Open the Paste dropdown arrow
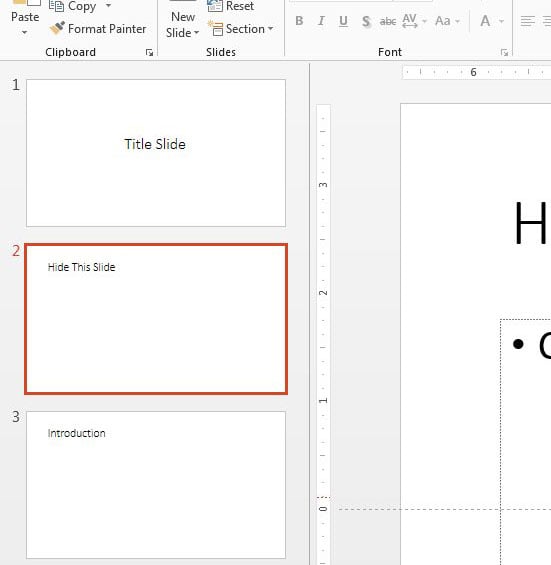Screen dimensions: 551x565 [x=25, y=32]
